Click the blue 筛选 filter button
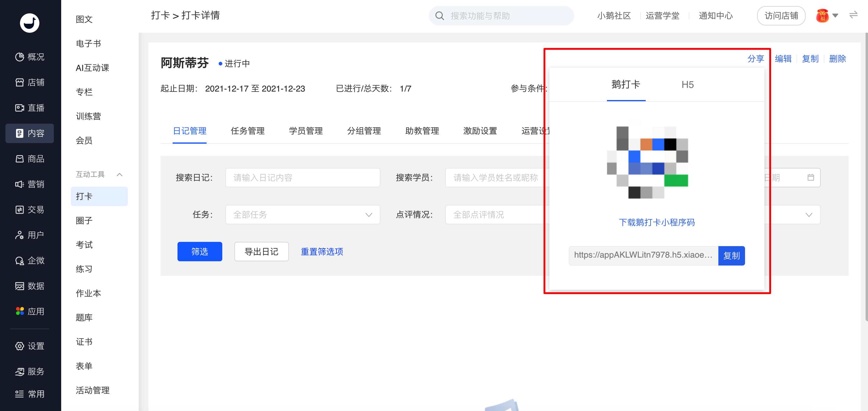 pyautogui.click(x=200, y=252)
